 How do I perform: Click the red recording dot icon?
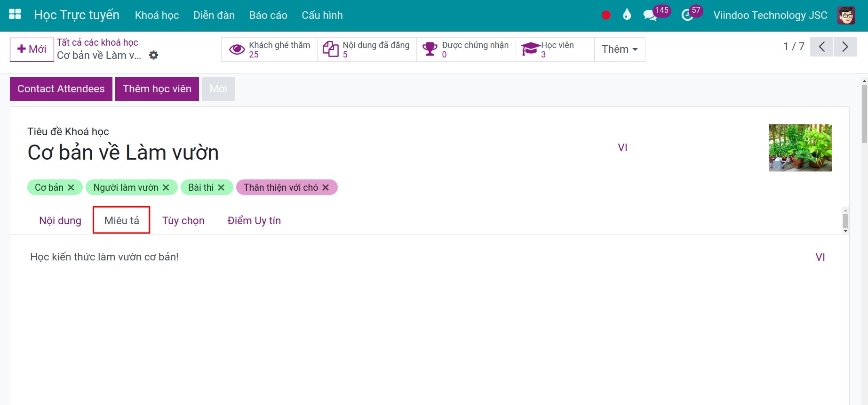coord(606,15)
